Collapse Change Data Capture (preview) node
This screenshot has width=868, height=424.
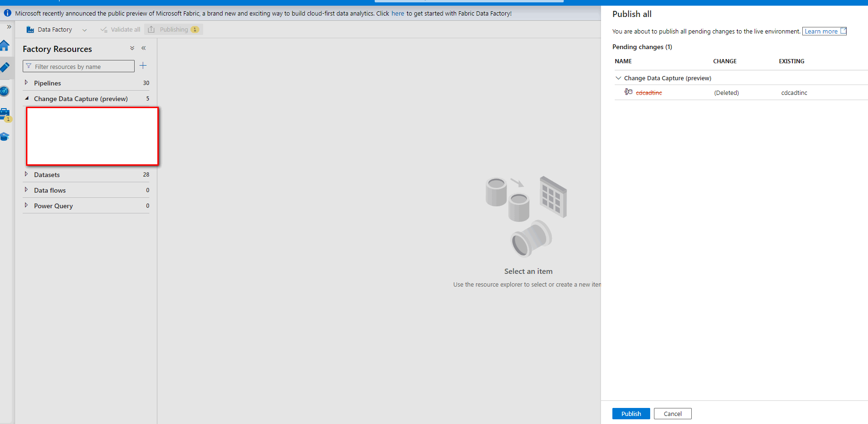pyautogui.click(x=26, y=98)
